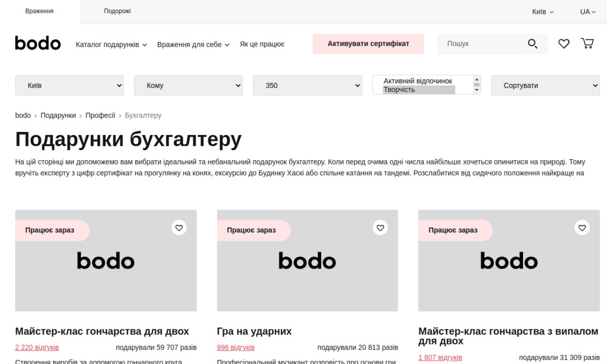
Task: Open Сортувати dropdown
Action: tap(545, 85)
